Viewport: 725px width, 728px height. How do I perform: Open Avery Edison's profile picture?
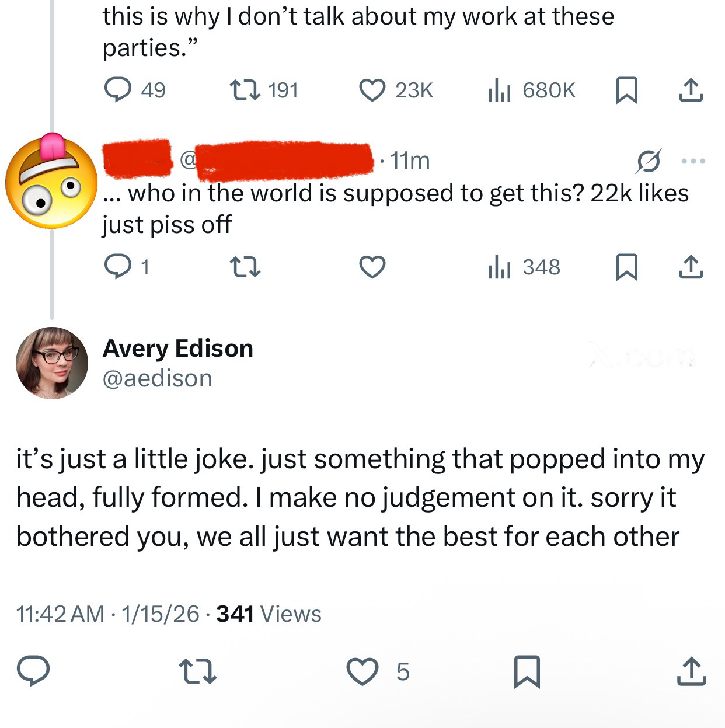[x=51, y=363]
